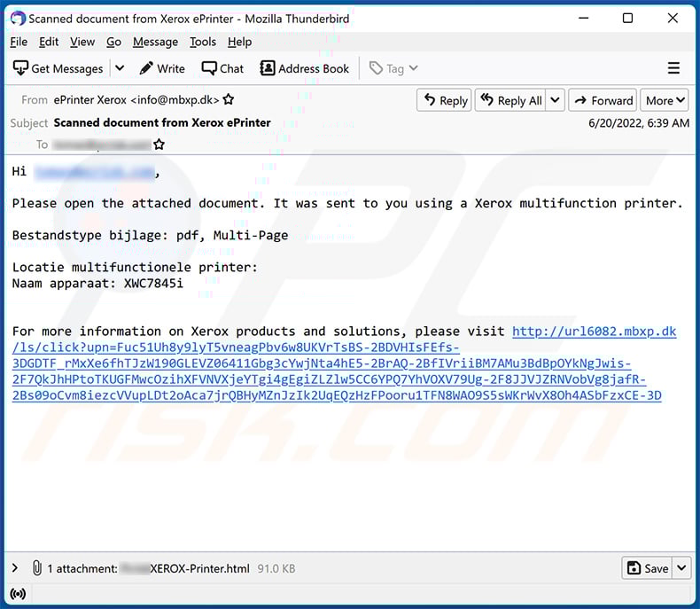This screenshot has width=700, height=609.
Task: Click the attachment size 91.0 KB
Action: [276, 568]
